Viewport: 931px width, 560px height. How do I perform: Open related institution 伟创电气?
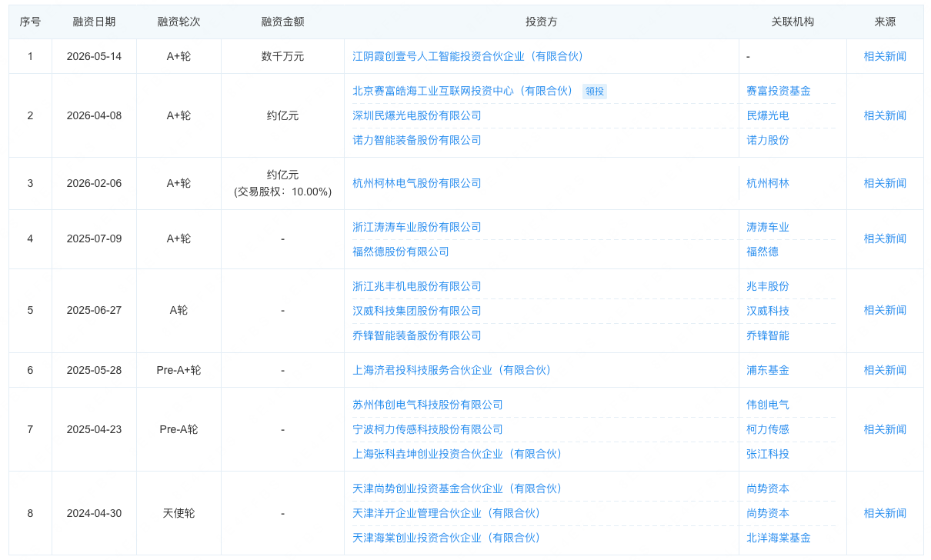click(x=768, y=405)
